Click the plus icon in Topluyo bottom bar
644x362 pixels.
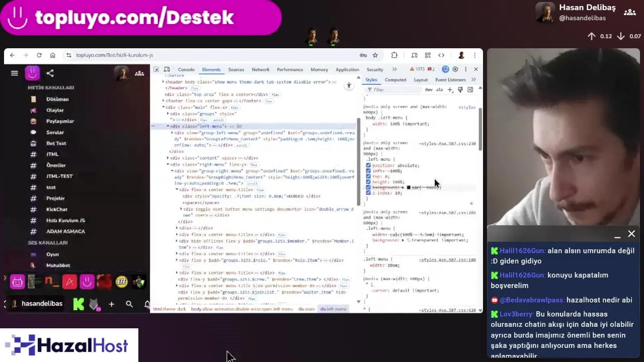(111, 304)
